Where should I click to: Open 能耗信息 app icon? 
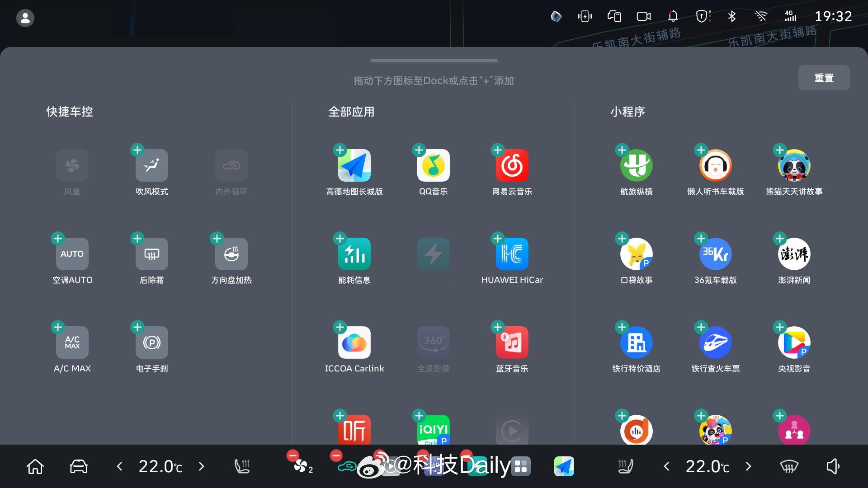[x=354, y=254]
